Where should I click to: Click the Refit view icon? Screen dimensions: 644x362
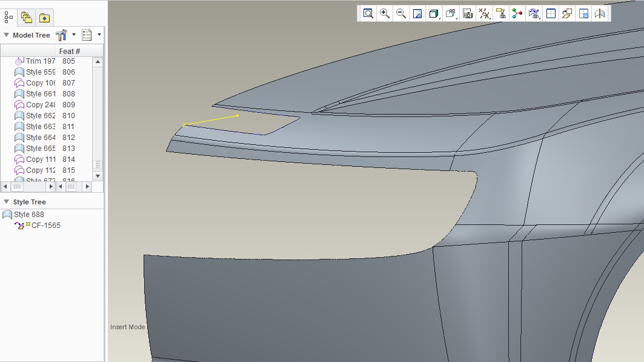tap(368, 13)
